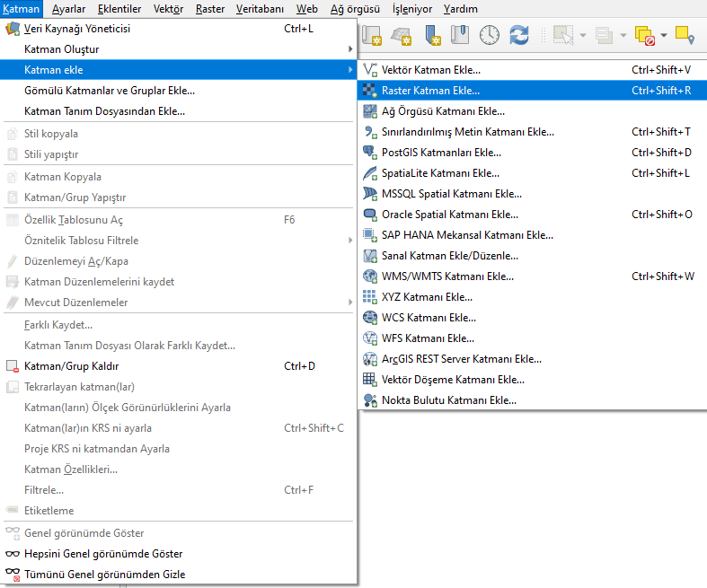707x588 pixels.
Task: Click the Vektör Katman Ekle icon
Action: [x=370, y=70]
